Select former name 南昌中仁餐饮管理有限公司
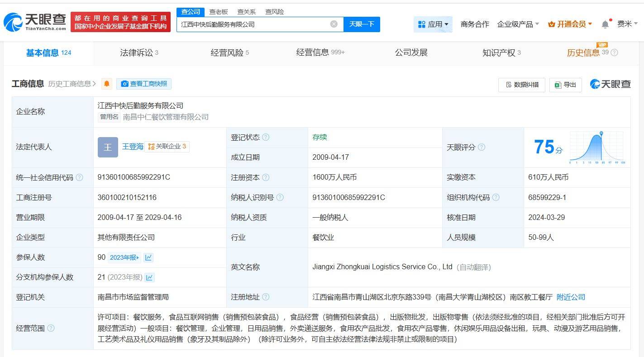 pyautogui.click(x=166, y=117)
